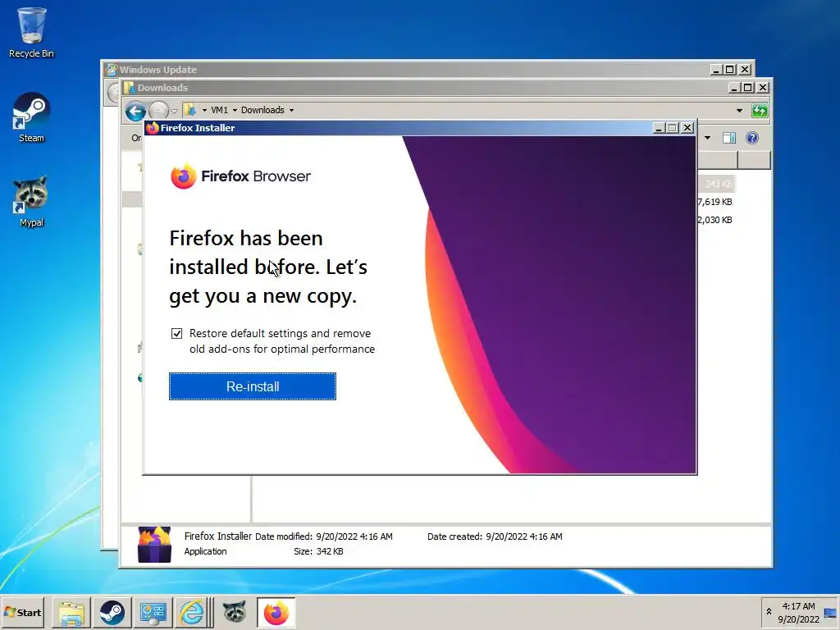Viewport: 840px width, 630px height.
Task: Toggle the preview pane icon
Action: [729, 138]
